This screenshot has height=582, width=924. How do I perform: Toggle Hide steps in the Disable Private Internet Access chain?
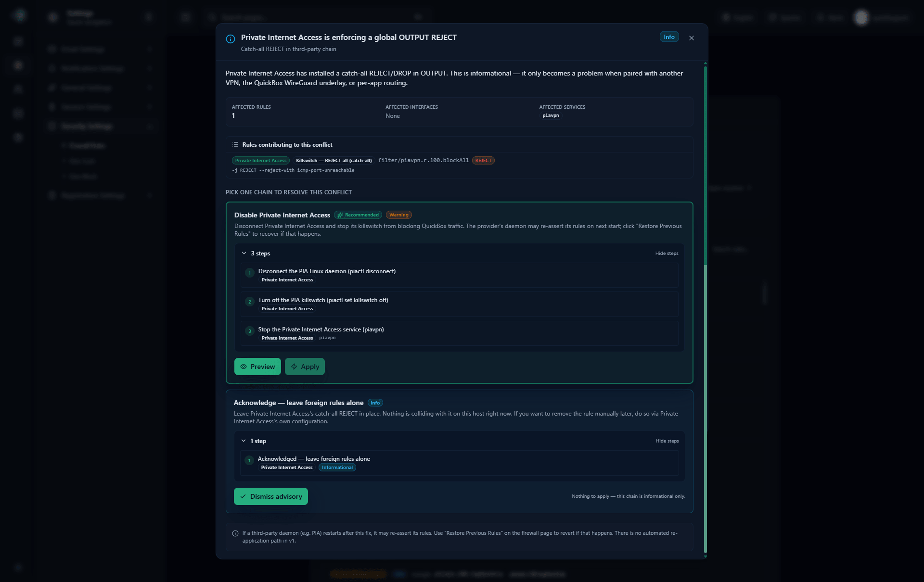pos(667,253)
